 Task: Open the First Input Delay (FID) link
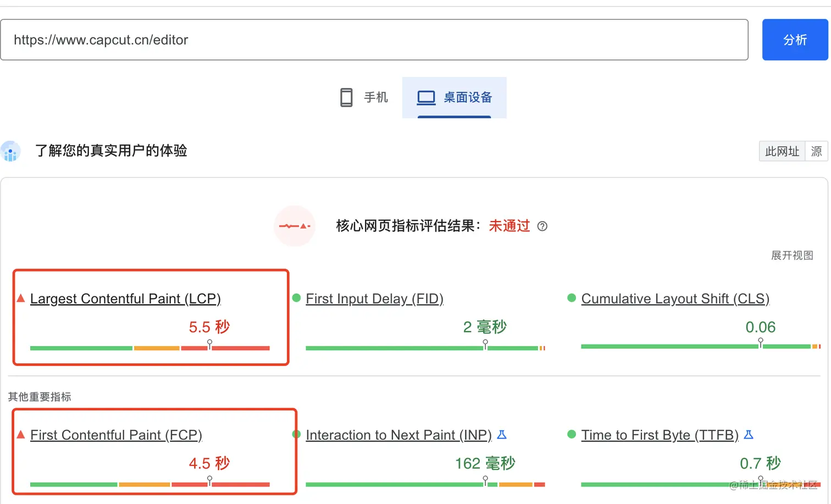click(x=374, y=298)
